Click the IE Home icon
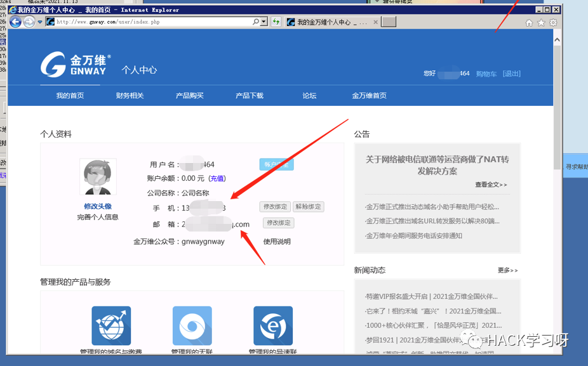This screenshot has width=588, height=366. [x=529, y=23]
